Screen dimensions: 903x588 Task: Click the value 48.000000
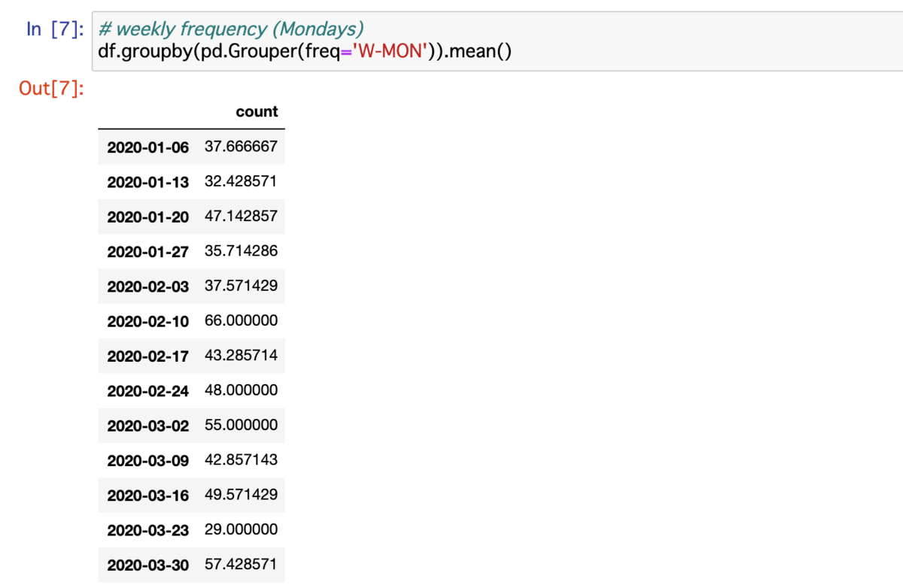(241, 390)
